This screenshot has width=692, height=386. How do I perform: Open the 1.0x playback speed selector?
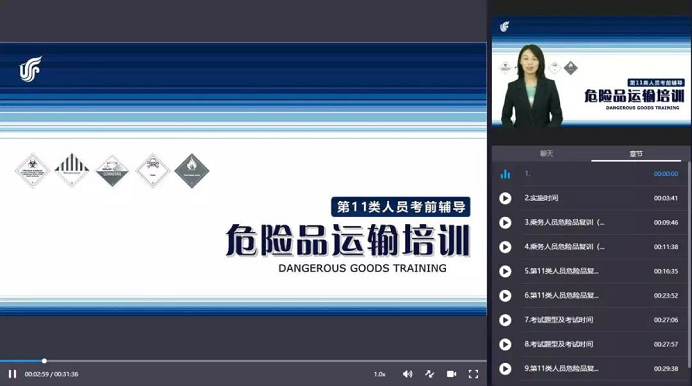pyautogui.click(x=380, y=374)
